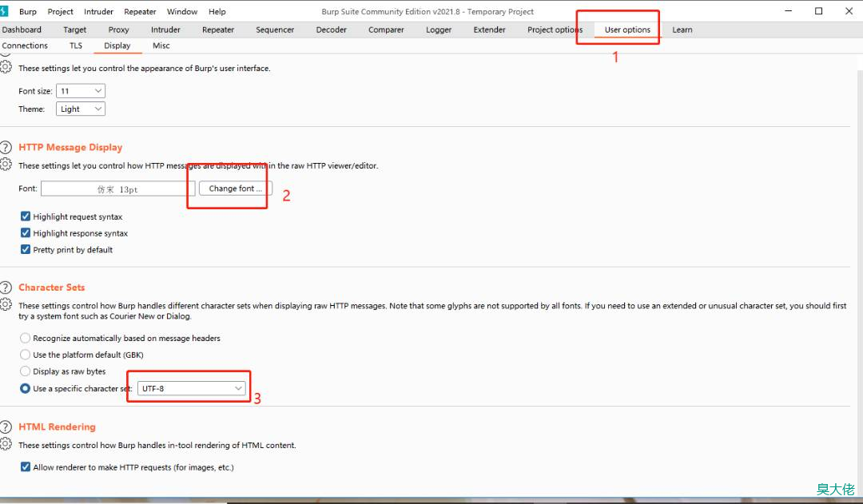Toggle Pretty print by default checkbox
This screenshot has width=863, height=504.
[26, 249]
